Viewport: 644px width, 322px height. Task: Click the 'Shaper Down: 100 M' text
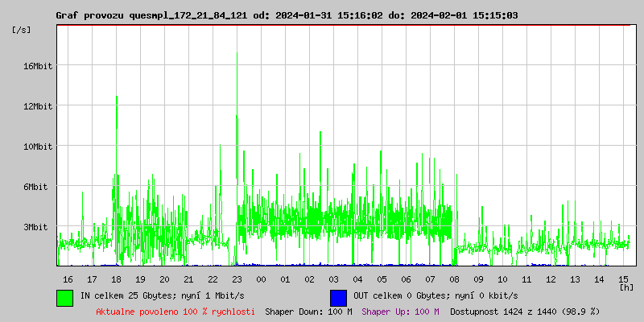point(308,312)
